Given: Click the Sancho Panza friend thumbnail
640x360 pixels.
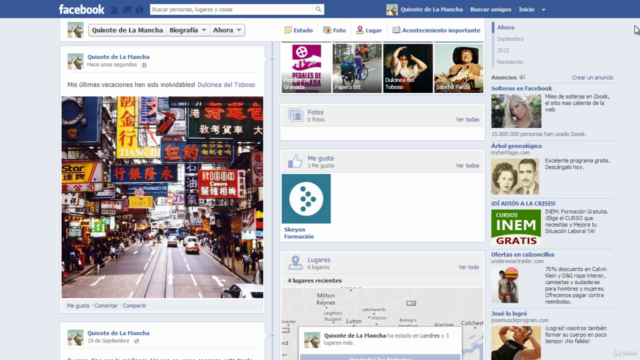Looking at the screenshot, I should tap(459, 68).
